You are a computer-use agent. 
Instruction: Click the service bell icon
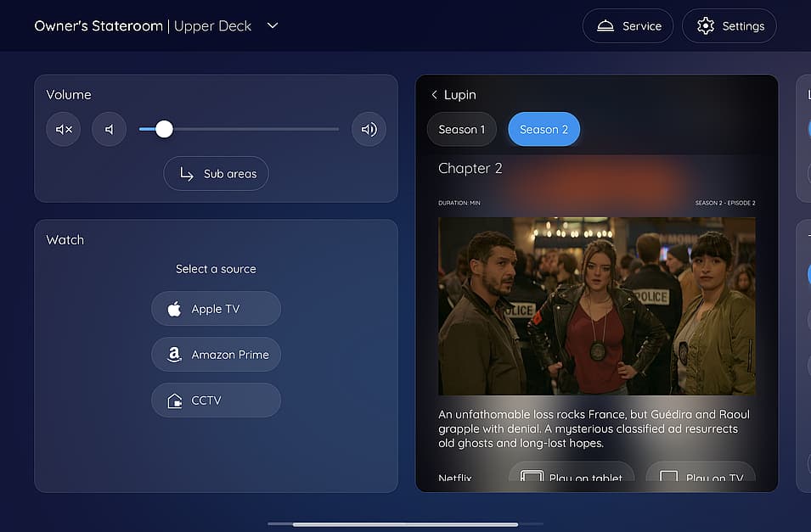coord(605,26)
